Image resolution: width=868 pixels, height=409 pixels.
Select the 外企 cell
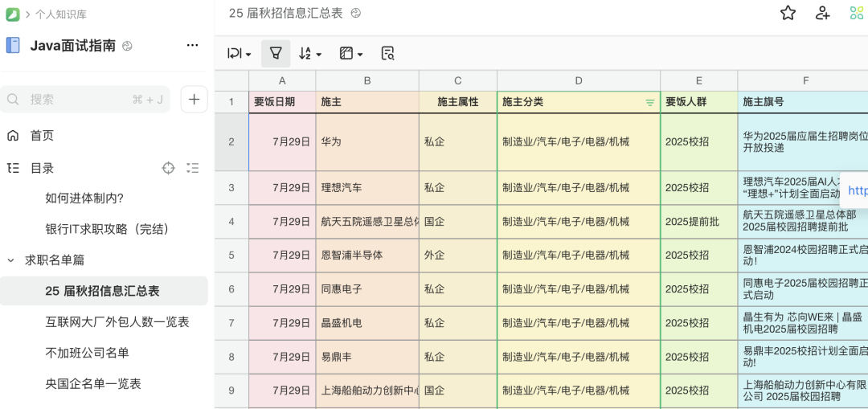[458, 256]
